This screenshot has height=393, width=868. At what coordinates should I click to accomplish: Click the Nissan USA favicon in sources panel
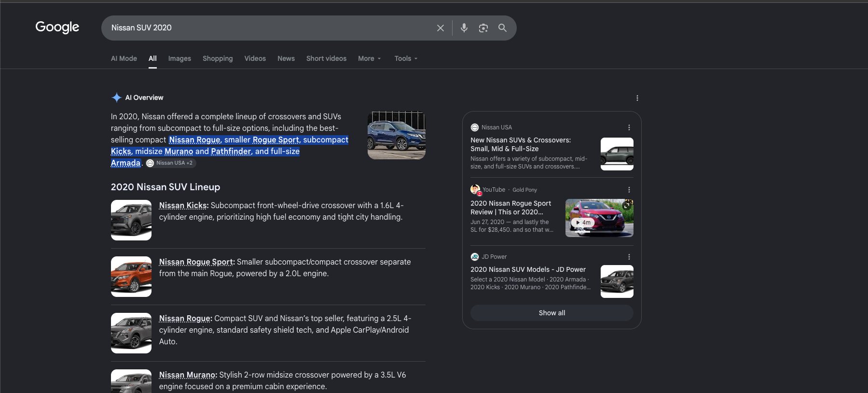(475, 127)
